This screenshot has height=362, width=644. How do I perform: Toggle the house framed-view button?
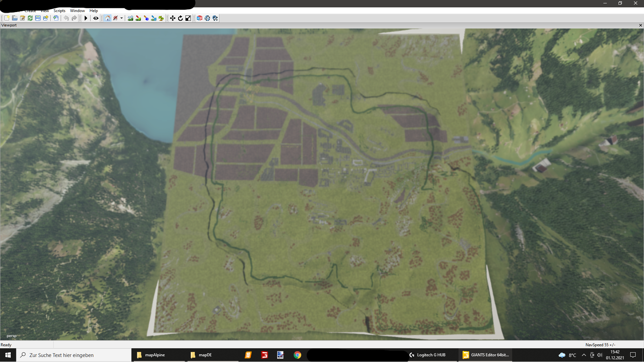tap(108, 18)
